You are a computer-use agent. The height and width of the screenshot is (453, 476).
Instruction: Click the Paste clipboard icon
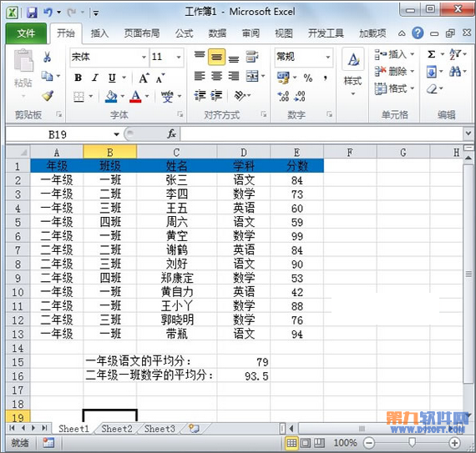[23, 60]
